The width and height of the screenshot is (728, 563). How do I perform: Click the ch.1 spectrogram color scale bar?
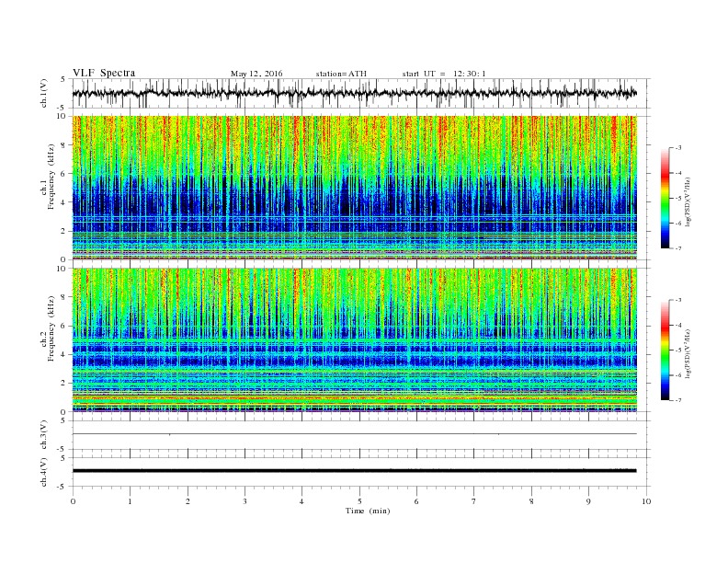(665, 198)
